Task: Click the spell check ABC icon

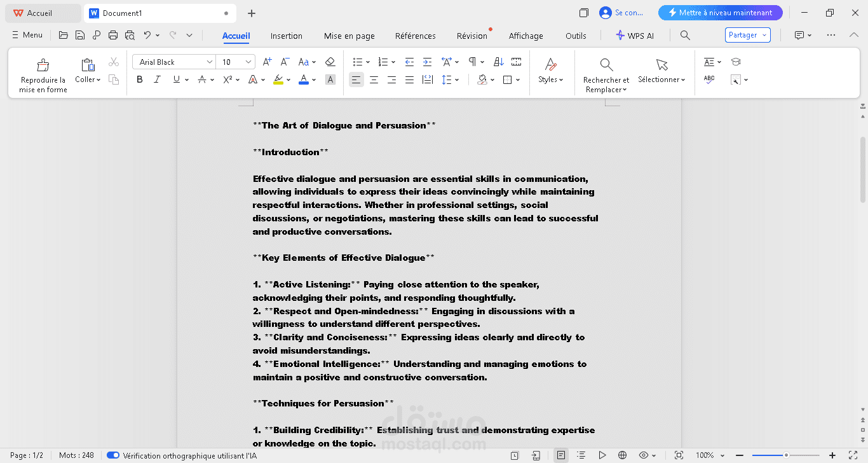Action: [x=709, y=79]
